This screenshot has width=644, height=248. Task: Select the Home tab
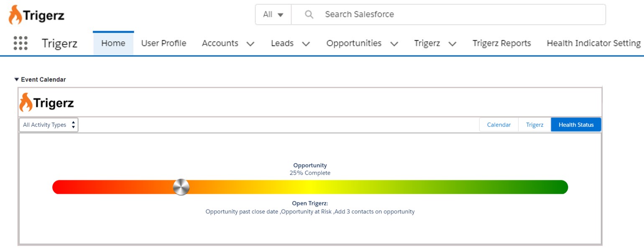(113, 43)
